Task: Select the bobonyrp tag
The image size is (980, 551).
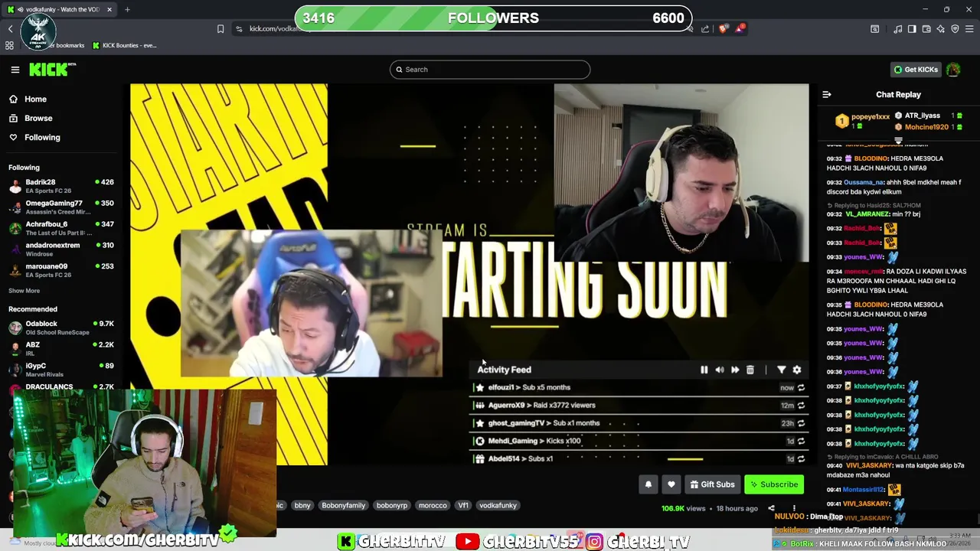Action: pyautogui.click(x=392, y=506)
